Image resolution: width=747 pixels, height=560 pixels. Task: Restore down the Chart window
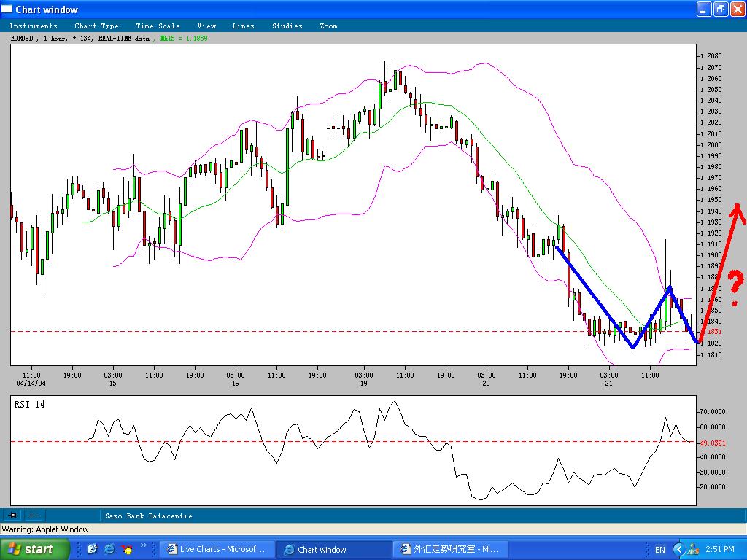(721, 9)
